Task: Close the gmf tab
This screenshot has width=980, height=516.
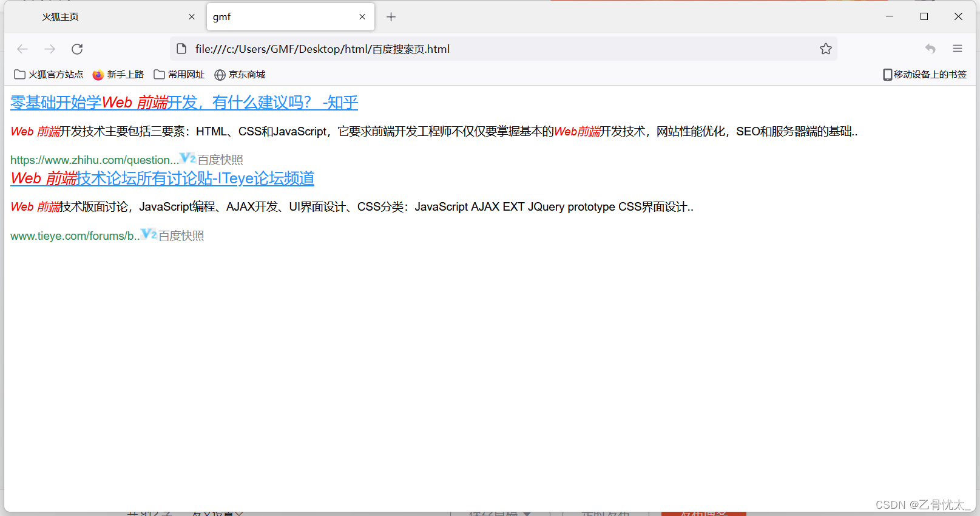Action: pos(362,17)
